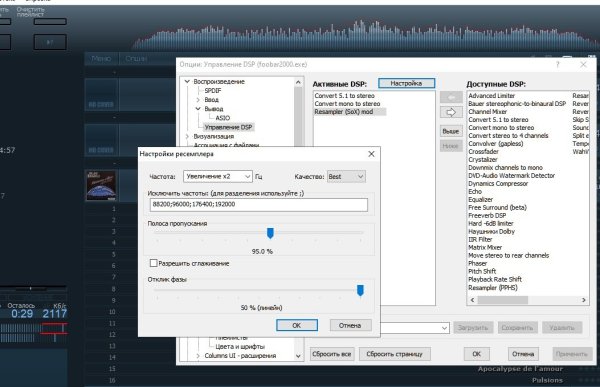Select DVD-Audio Watermark Detector
This screenshot has height=387, width=600.
pos(512,176)
